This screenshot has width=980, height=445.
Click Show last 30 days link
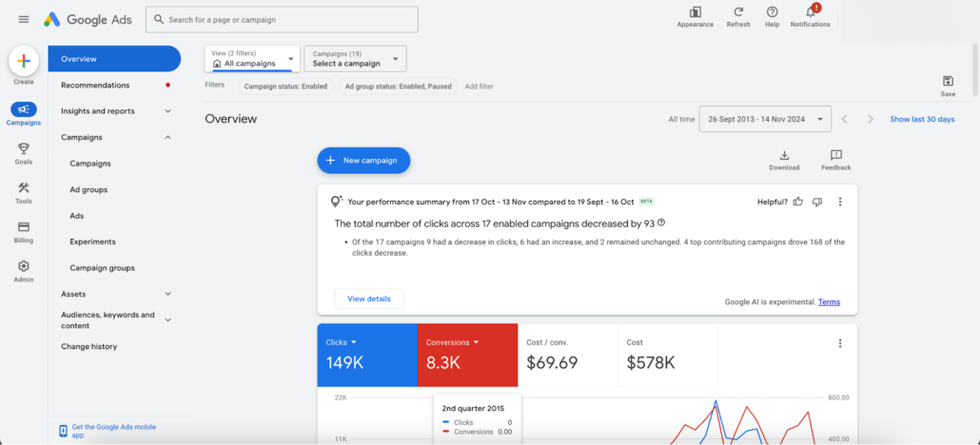coord(923,120)
